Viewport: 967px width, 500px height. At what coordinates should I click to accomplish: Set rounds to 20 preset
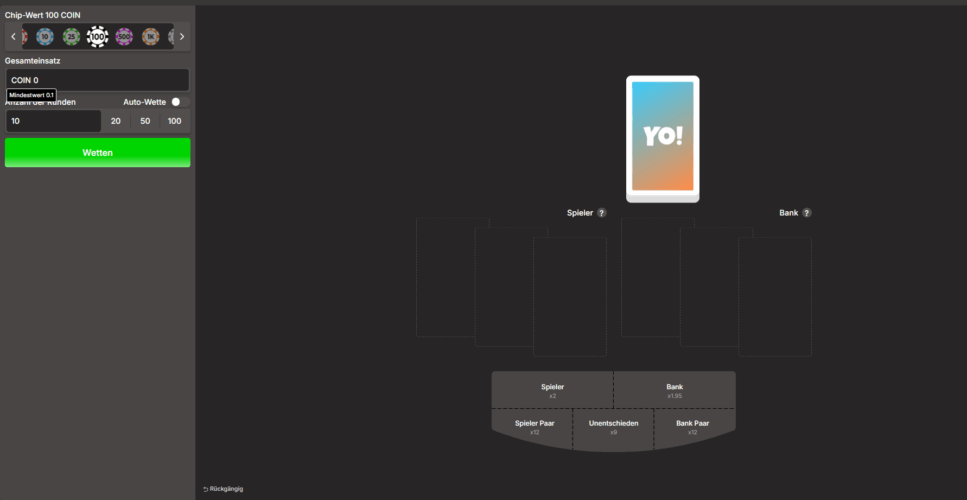click(116, 121)
